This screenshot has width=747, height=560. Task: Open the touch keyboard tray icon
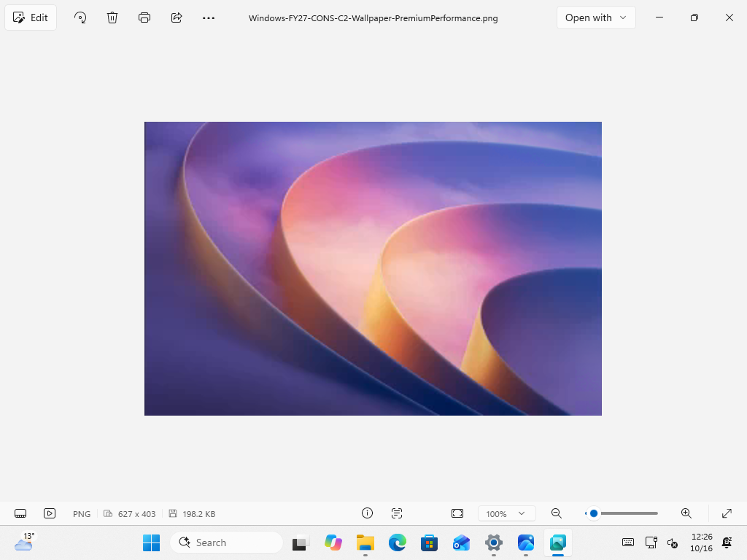(x=628, y=542)
